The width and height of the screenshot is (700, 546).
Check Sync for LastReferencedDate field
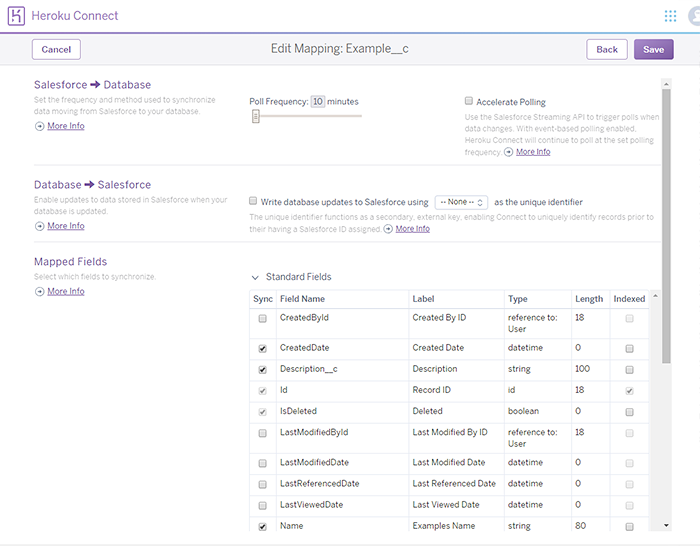[x=262, y=484]
